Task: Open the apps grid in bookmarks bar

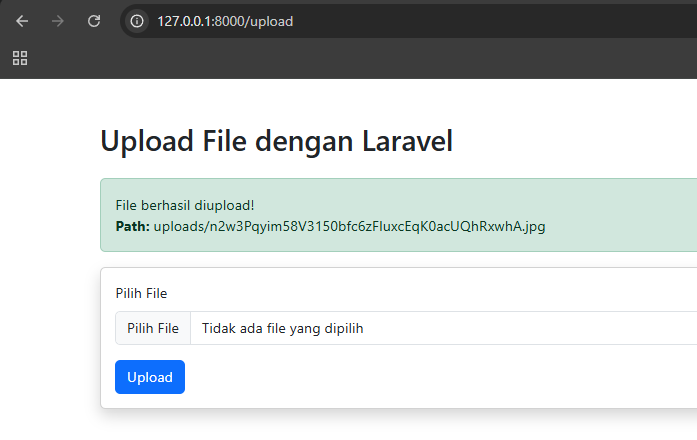Action: click(x=20, y=58)
